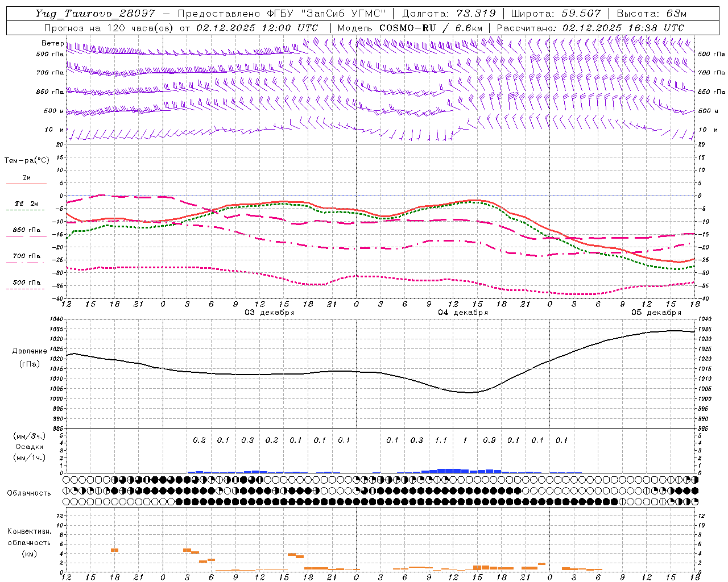The height and width of the screenshot is (582, 728).
Task: Click the Конвективн. convective cloud label
Action: click(29, 531)
